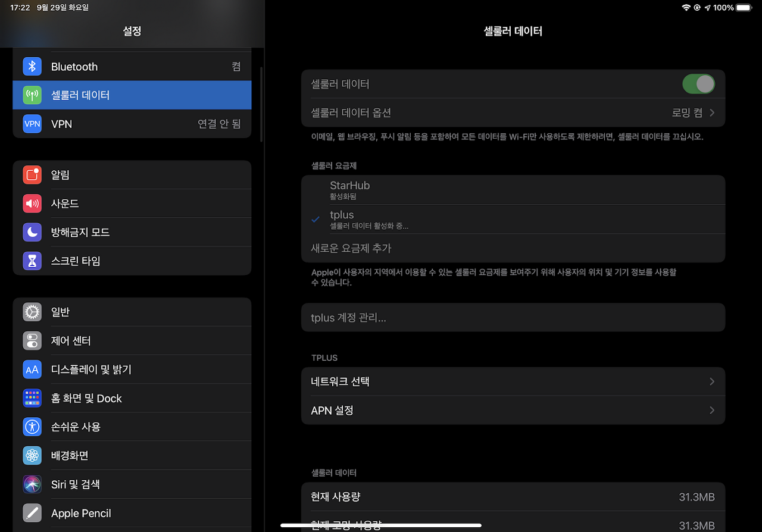Tap the blue VPN icon

coord(32,124)
